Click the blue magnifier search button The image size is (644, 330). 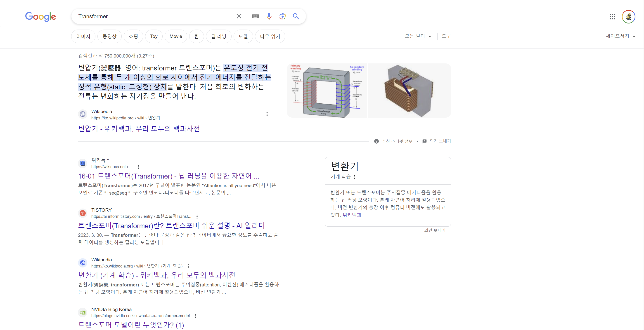click(x=296, y=16)
